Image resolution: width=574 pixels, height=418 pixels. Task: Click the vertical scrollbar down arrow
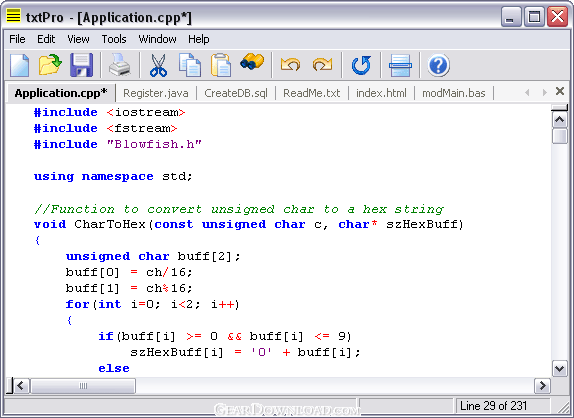pyautogui.click(x=560, y=369)
